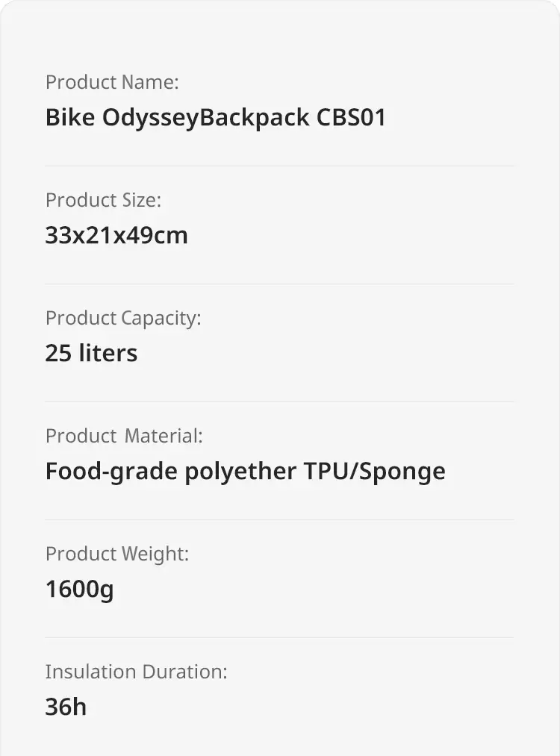This screenshot has height=756, width=560.
Task: Select the 33x21x49cm size value
Action: click(x=116, y=235)
